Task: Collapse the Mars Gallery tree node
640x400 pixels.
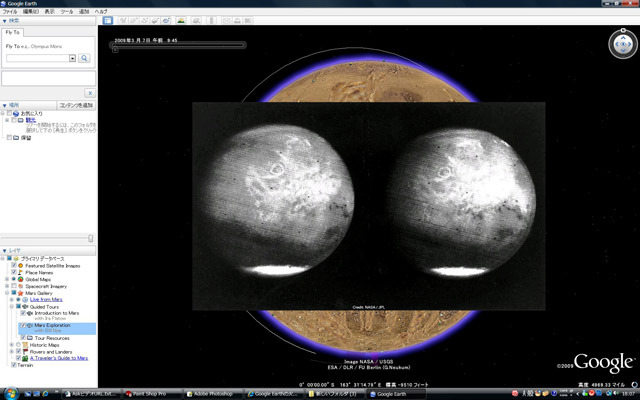Action: [7, 293]
